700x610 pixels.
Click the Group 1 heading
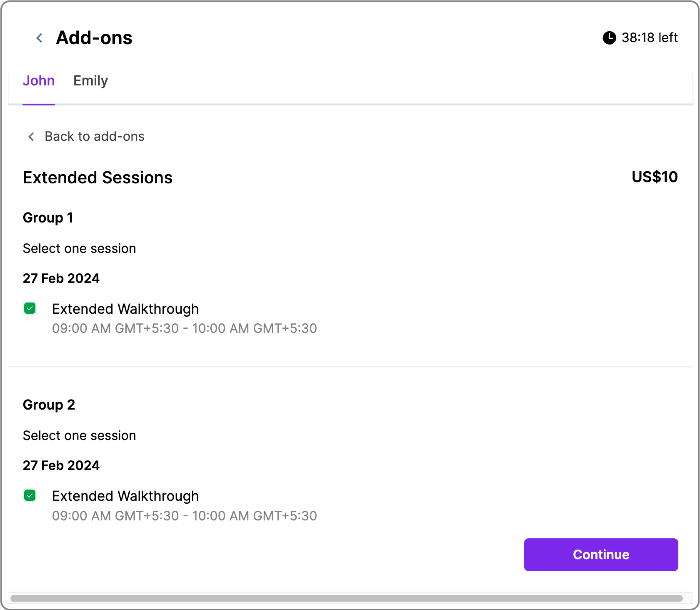(48, 218)
